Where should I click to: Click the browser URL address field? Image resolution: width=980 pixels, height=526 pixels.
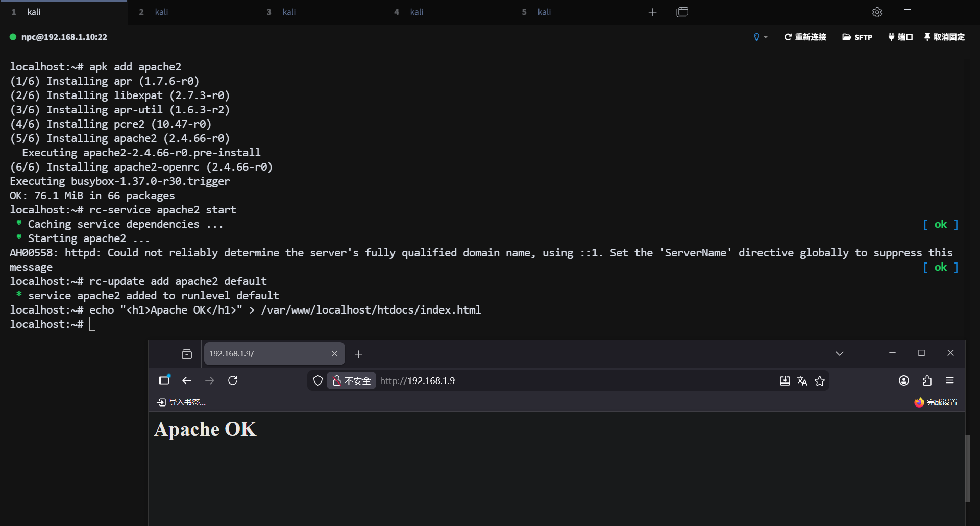pyautogui.click(x=561, y=381)
